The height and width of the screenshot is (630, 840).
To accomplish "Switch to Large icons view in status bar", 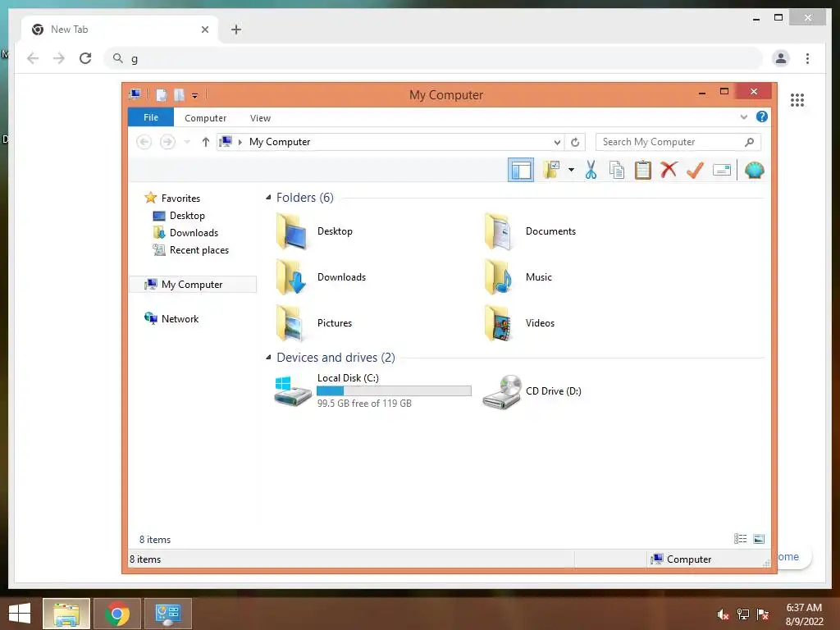I will click(x=759, y=539).
